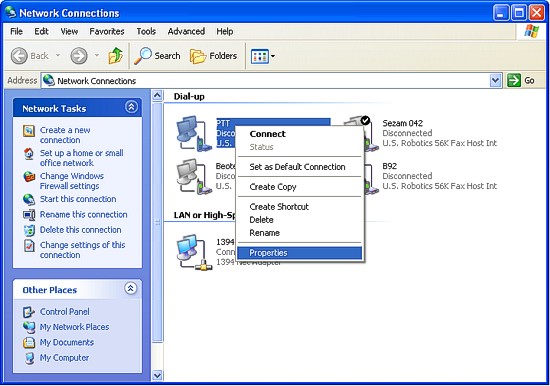This screenshot has width=550, height=386.
Task: Open Change Windows Firewall settings link
Action: pos(72,181)
